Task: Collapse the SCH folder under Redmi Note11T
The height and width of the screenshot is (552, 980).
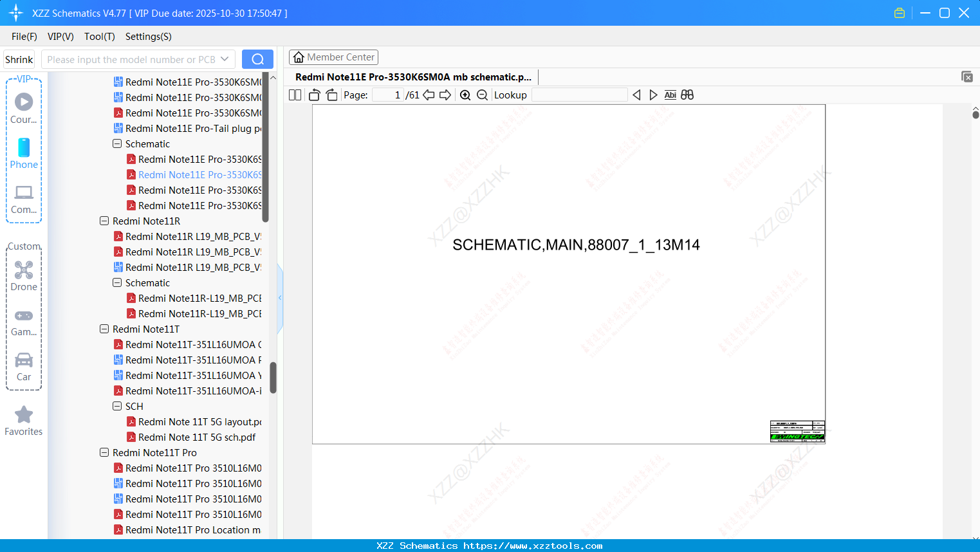Action: [x=116, y=406]
